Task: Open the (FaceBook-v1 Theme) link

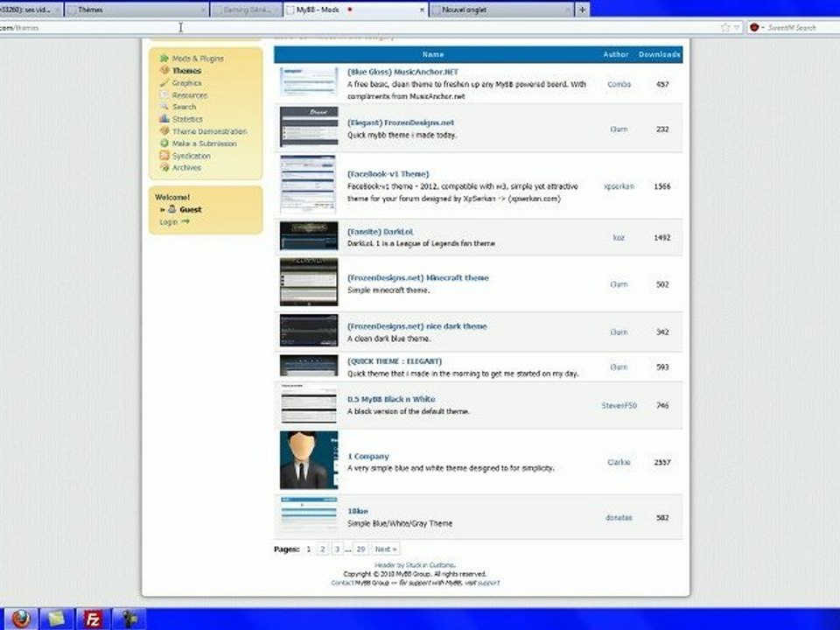Action: (x=388, y=174)
